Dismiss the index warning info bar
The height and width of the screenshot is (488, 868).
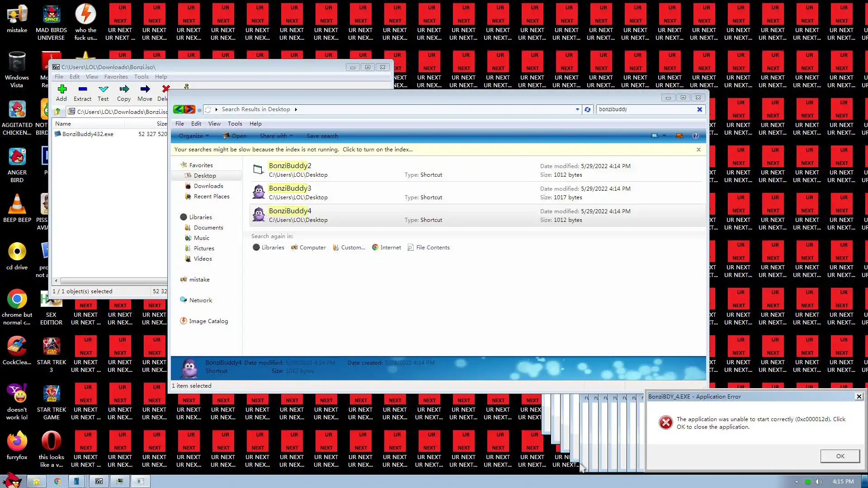tap(698, 150)
